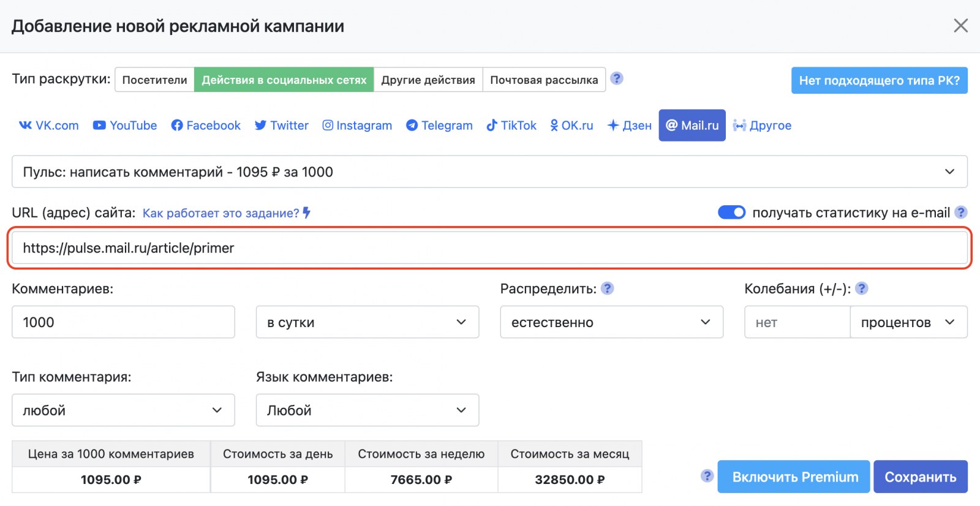Click the Сохранить button
The width and height of the screenshot is (980, 506).
click(920, 477)
